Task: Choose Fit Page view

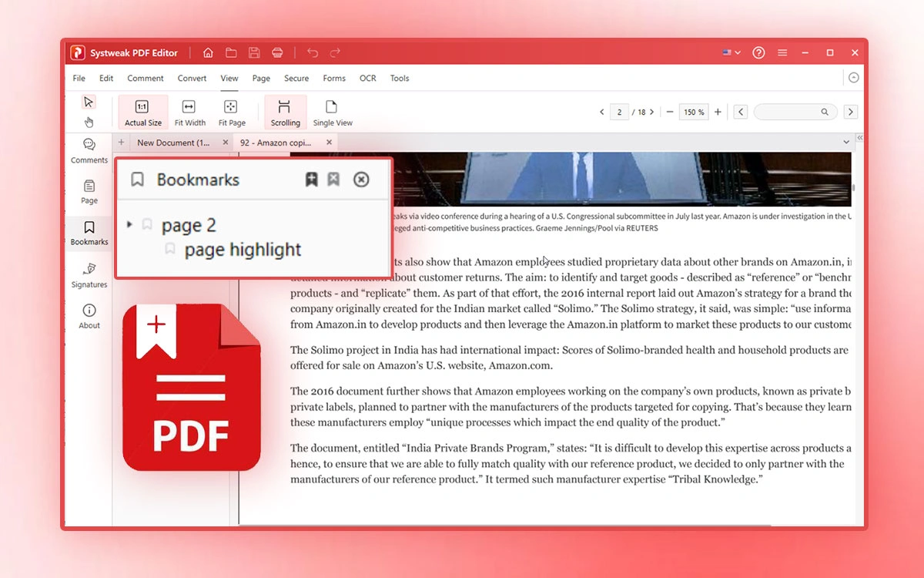Action: [231, 113]
